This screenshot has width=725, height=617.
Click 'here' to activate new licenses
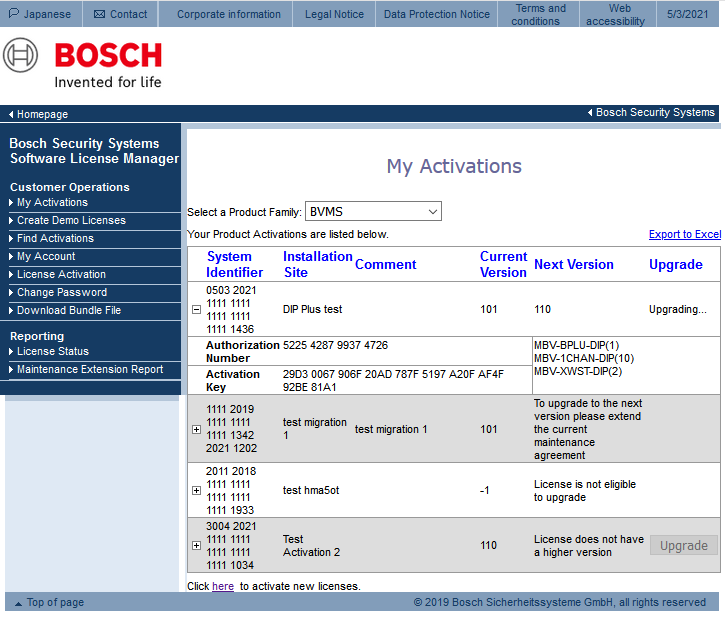pyautogui.click(x=222, y=586)
